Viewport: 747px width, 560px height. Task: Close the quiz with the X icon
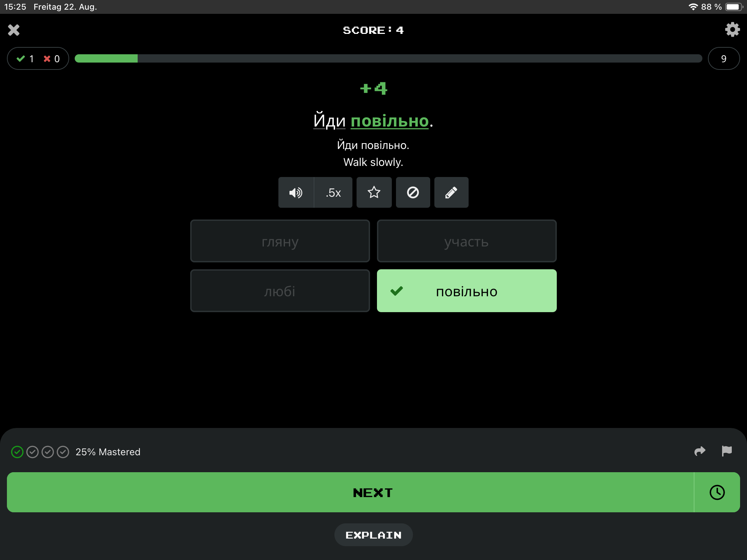[14, 30]
